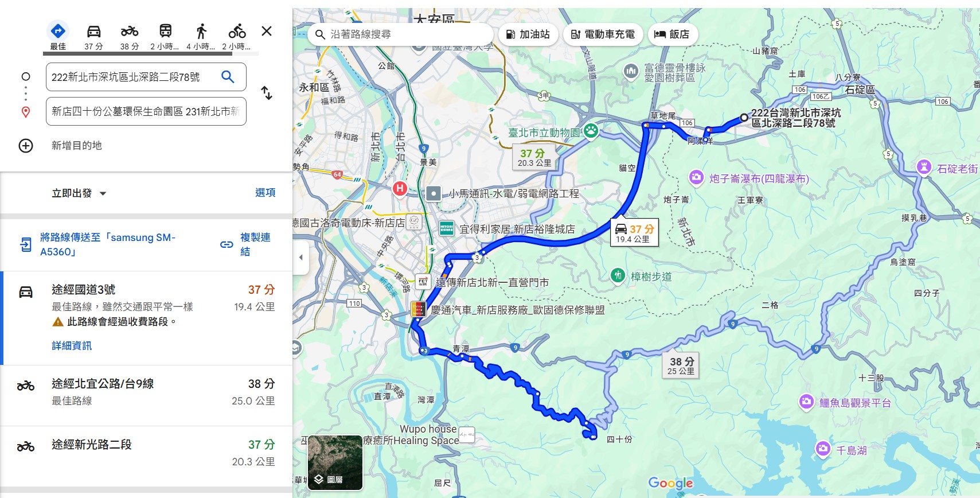The height and width of the screenshot is (498, 980).
Task: Click 宜得利家居 store marker icon
Action: coord(447,228)
